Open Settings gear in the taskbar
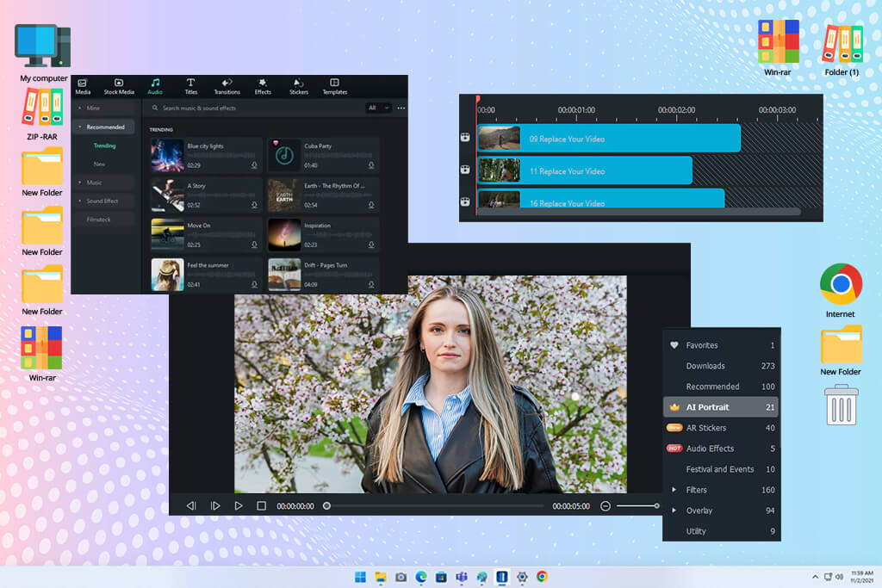The width and height of the screenshot is (882, 588). pyautogui.click(x=522, y=577)
